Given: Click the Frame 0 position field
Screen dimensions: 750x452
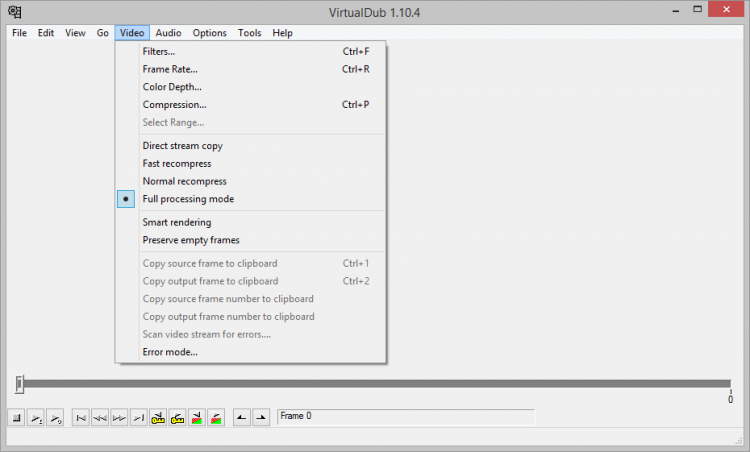Looking at the screenshot, I should click(406, 417).
